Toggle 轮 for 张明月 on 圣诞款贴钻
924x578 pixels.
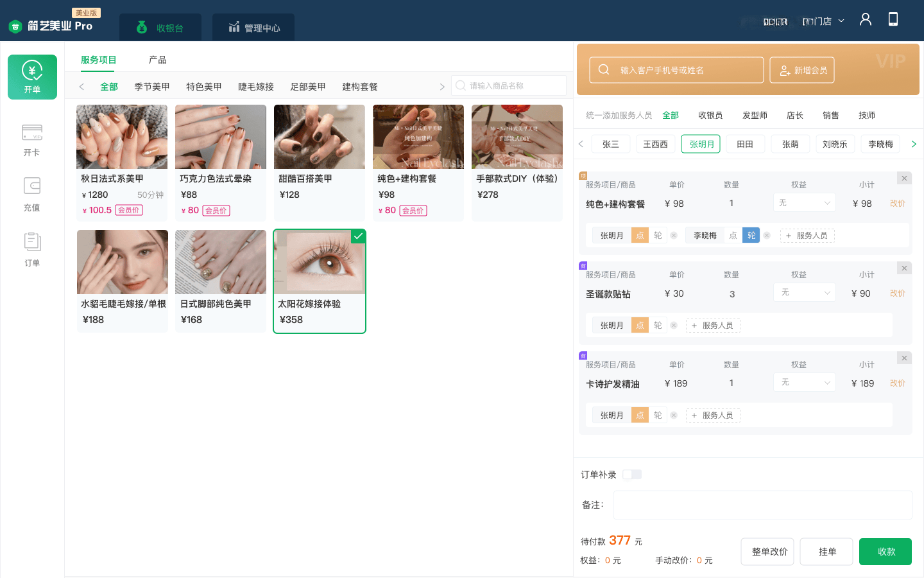tap(658, 326)
